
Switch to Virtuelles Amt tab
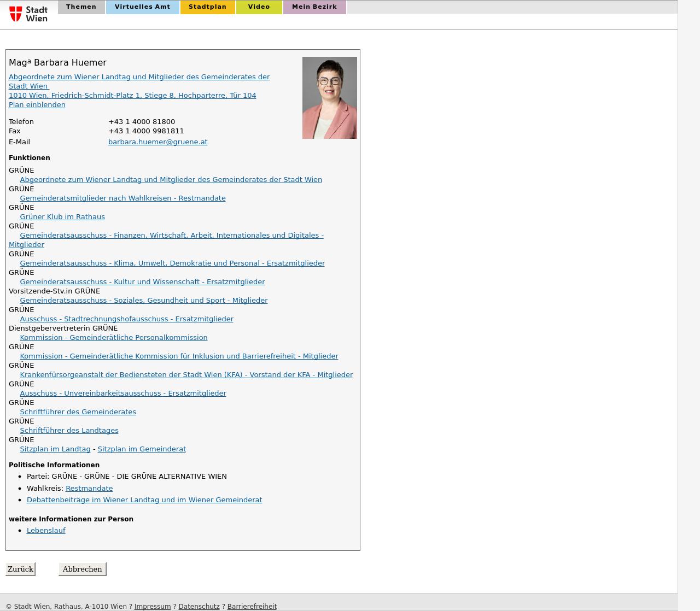click(142, 7)
